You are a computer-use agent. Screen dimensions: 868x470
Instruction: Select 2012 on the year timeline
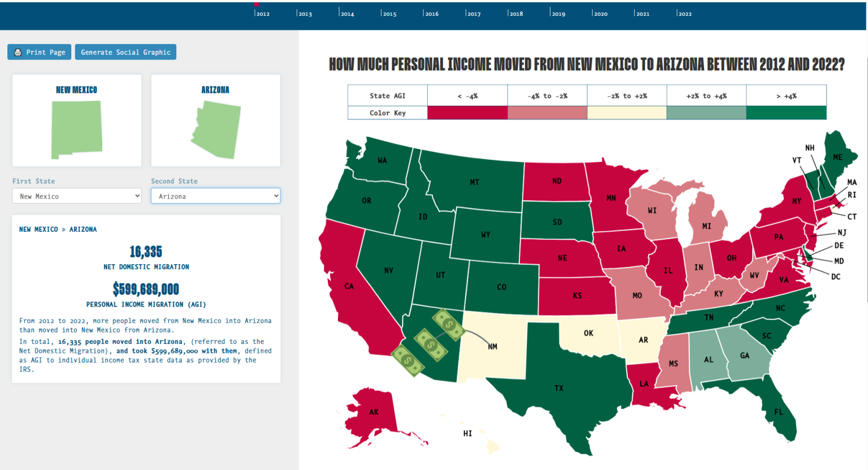[262, 14]
